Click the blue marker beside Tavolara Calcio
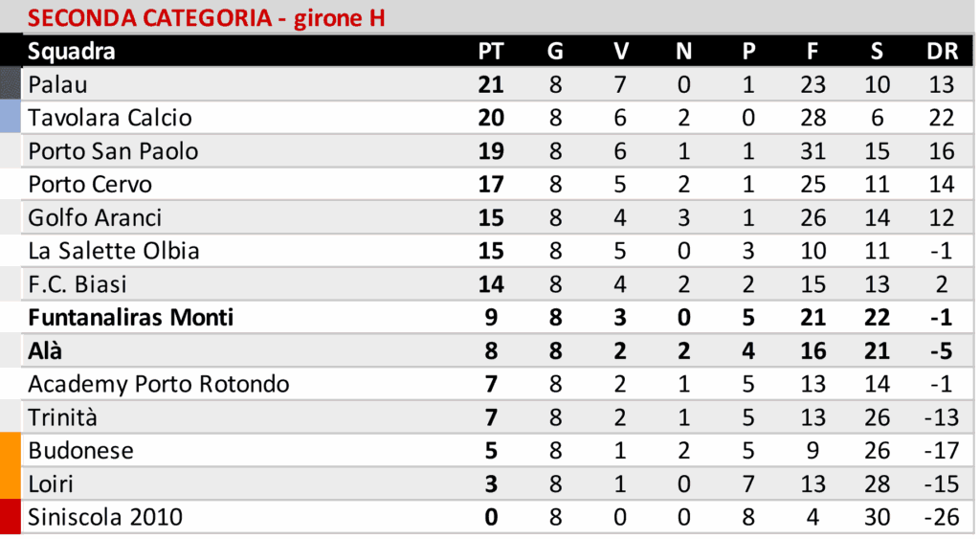This screenshot has width=980, height=539. (11, 117)
